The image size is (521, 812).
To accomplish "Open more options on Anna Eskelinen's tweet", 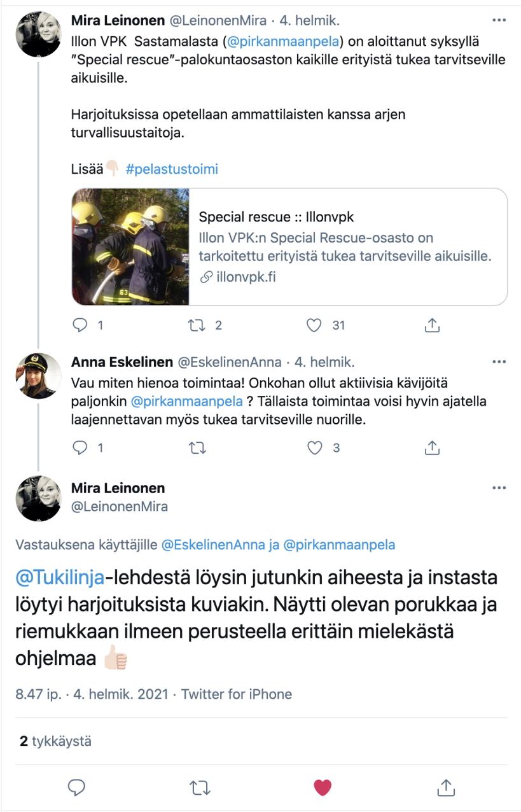I will [x=499, y=363].
